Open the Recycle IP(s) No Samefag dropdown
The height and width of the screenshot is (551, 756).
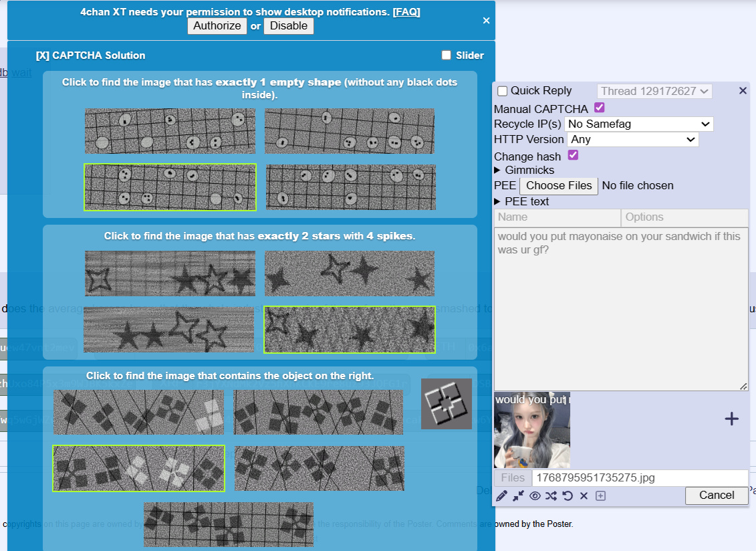click(639, 124)
